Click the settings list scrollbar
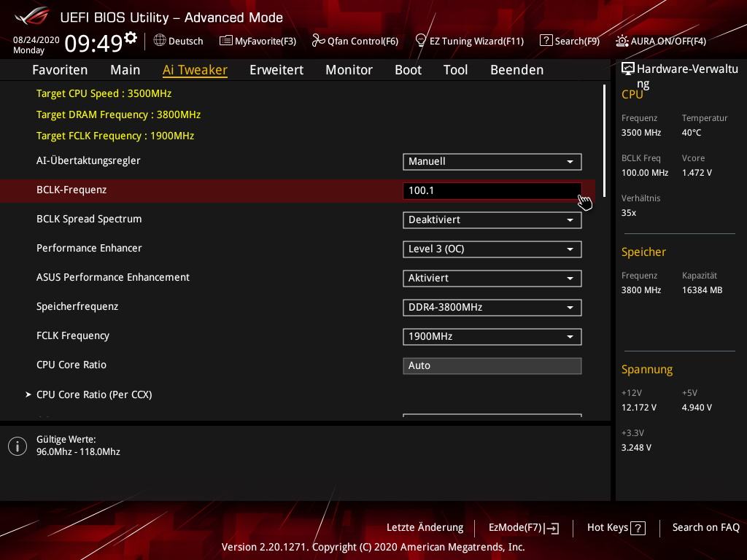This screenshot has height=560, width=747. 604,141
